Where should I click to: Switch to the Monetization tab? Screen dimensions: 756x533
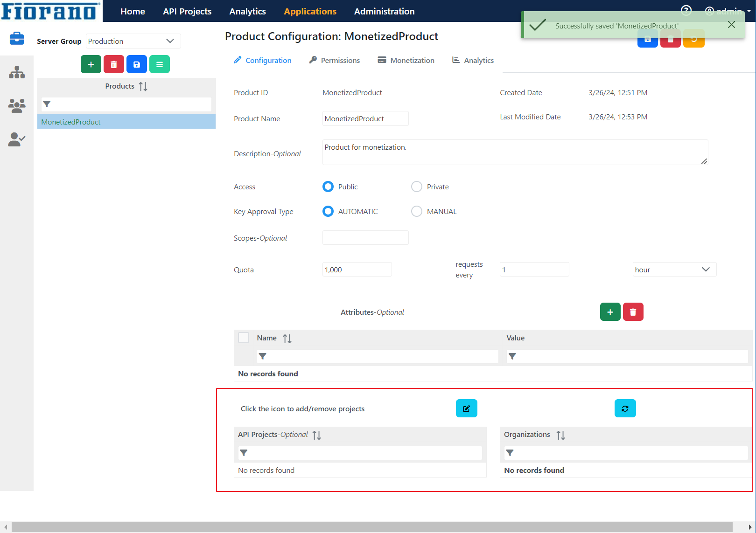[406, 60]
